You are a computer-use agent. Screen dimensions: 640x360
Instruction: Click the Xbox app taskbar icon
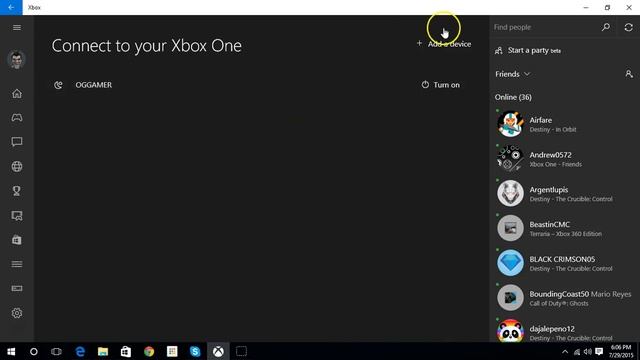[218, 351]
